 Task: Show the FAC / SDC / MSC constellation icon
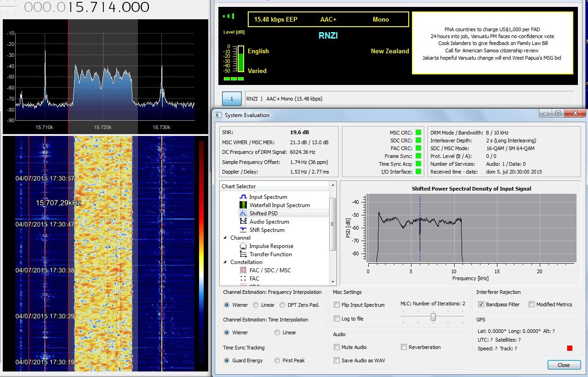(x=243, y=270)
